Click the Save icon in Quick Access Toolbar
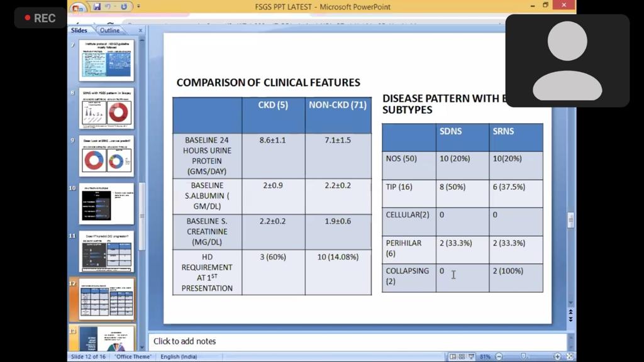Viewport: 644px width, 362px height. point(97,7)
